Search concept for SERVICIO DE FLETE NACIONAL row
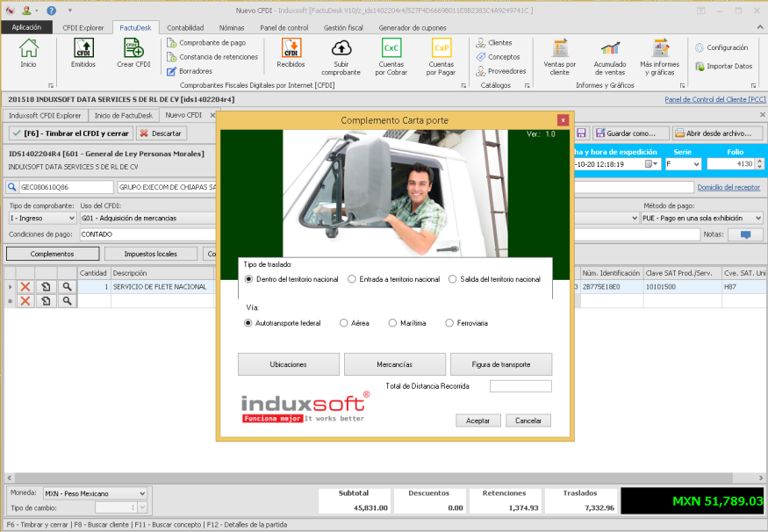Screen dimensions: 768x532 pyautogui.click(x=67, y=286)
